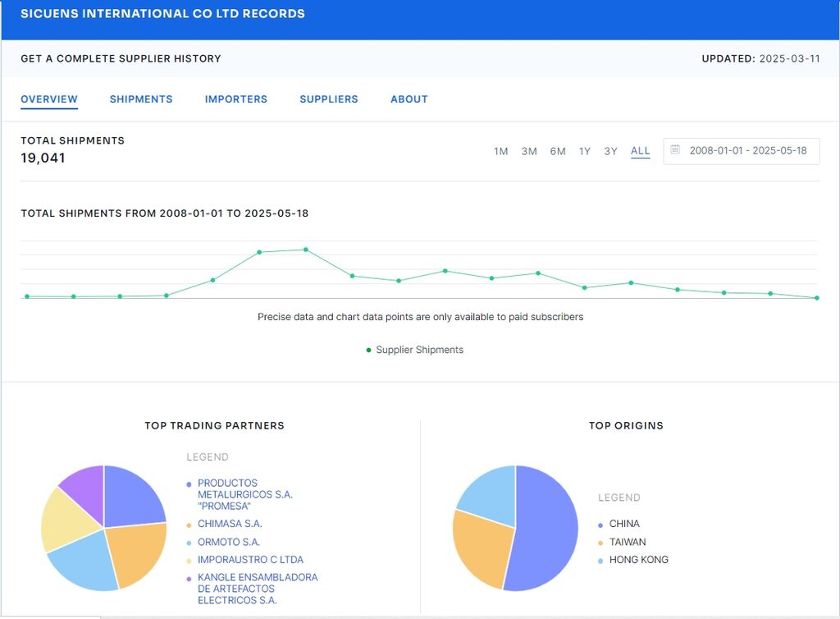Switch to the Shipments tab

(141, 99)
